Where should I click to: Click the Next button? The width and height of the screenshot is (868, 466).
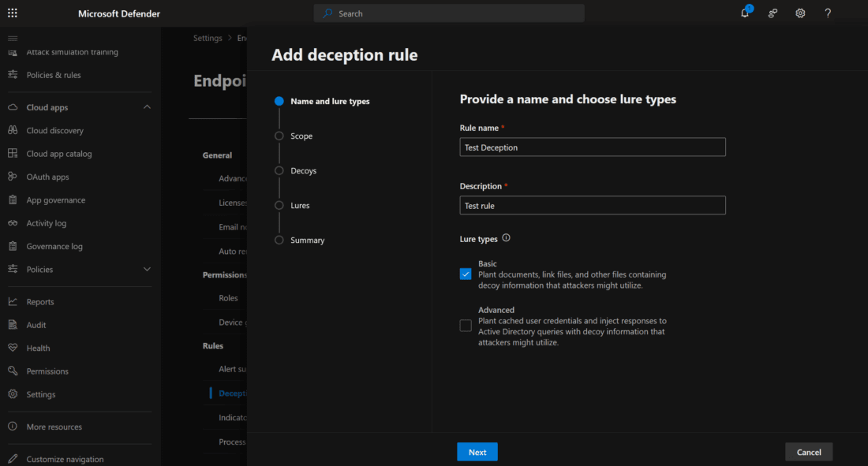(477, 452)
